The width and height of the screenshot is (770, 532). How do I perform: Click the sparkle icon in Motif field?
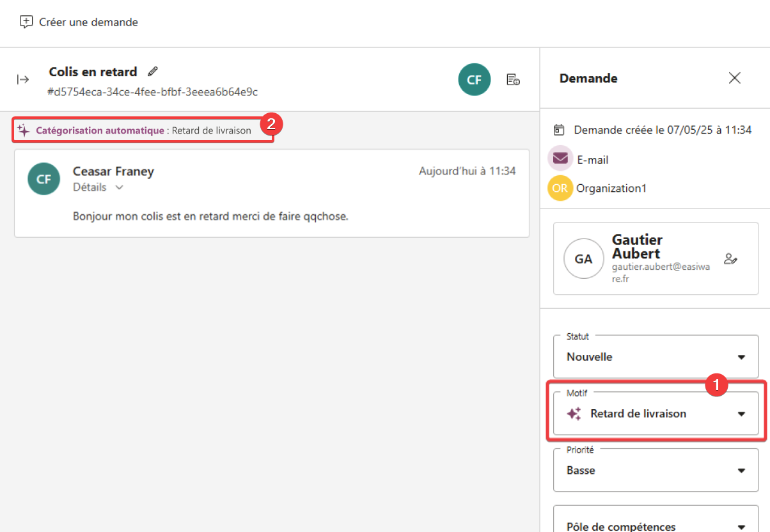574,414
